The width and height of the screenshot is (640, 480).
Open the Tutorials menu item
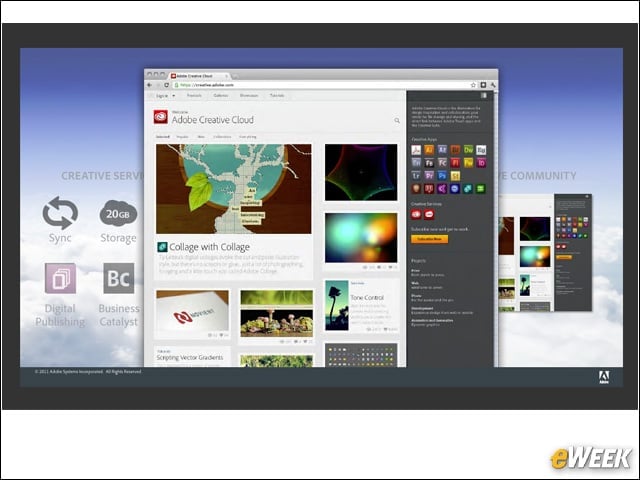(277, 96)
